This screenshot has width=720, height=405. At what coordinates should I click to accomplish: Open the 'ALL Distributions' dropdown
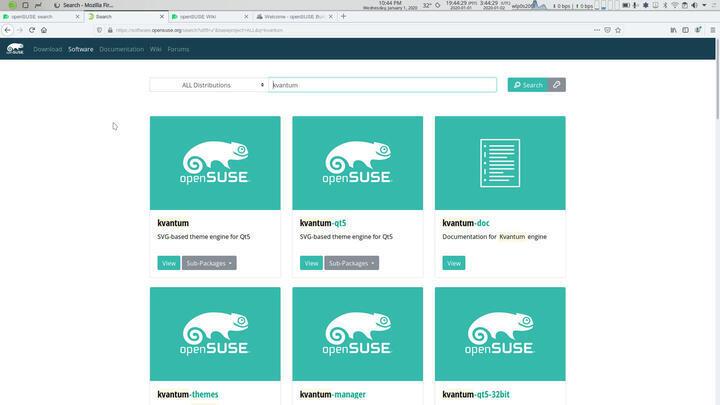pyautogui.click(x=208, y=85)
